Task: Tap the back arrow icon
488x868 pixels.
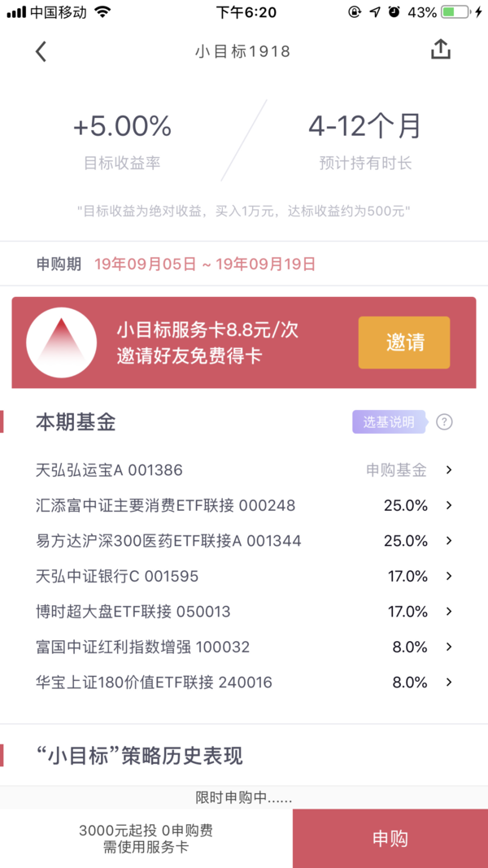Action: pyautogui.click(x=41, y=51)
